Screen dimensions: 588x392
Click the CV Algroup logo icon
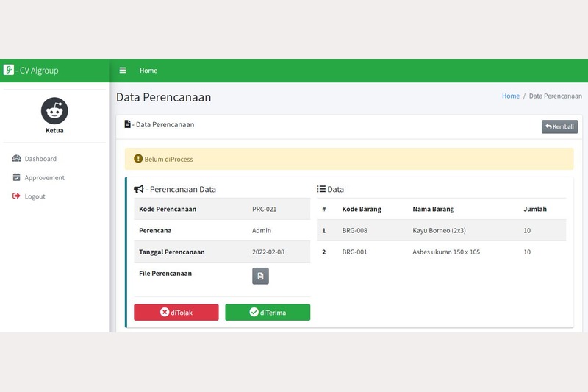[x=9, y=71]
